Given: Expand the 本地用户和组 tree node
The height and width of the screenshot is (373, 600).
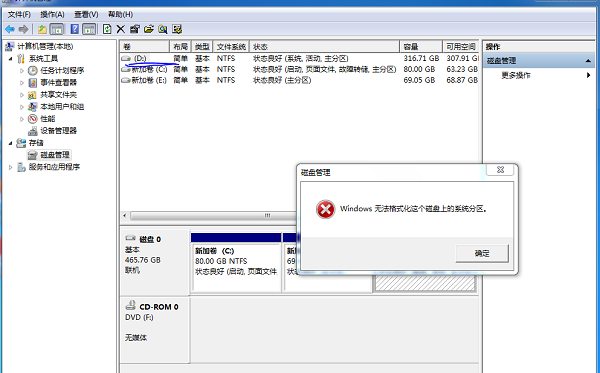Looking at the screenshot, I should pos(22,107).
